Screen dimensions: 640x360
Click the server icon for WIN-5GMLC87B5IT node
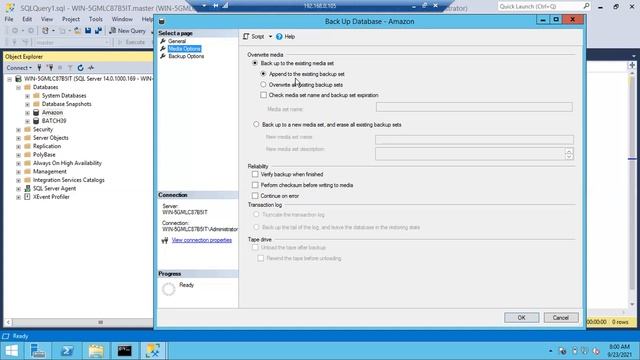(18, 78)
